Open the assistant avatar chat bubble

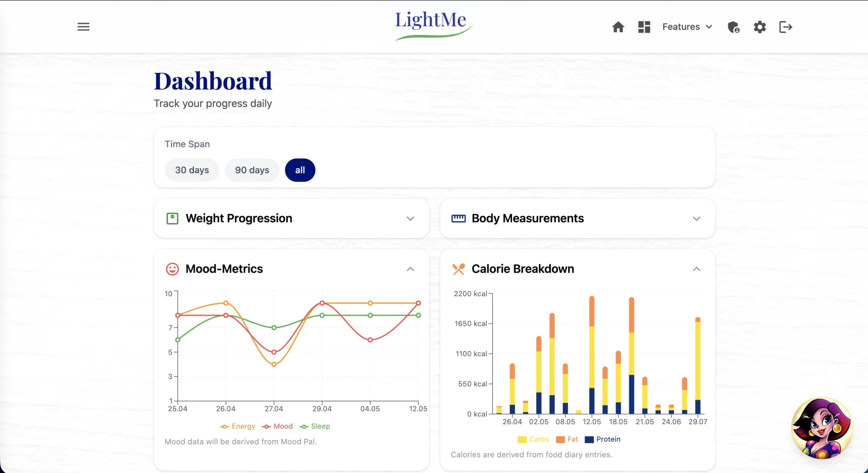coord(822,428)
